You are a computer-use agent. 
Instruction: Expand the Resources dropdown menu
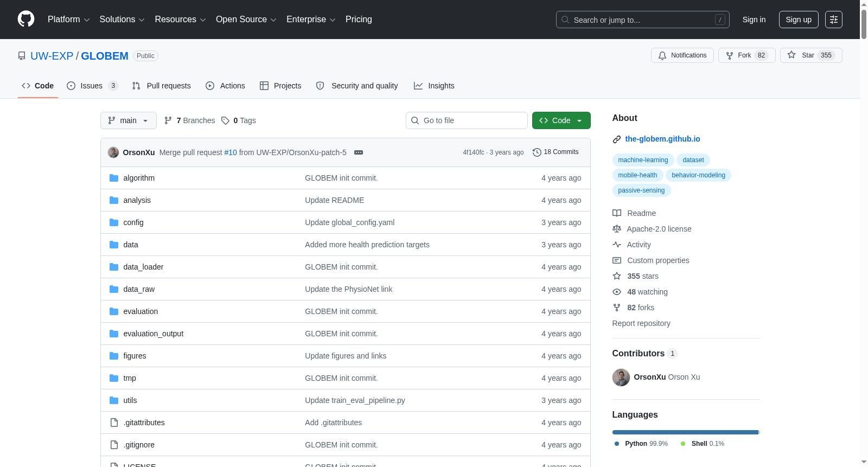tap(181, 20)
